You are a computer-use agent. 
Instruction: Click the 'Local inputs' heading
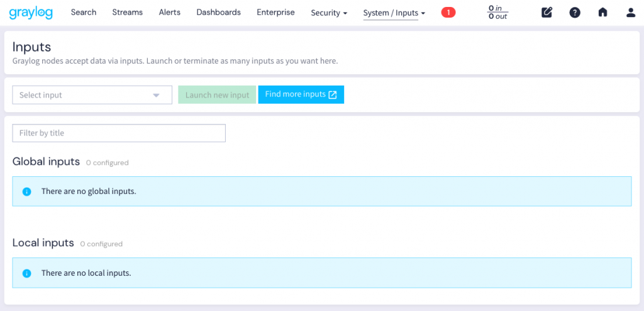pyautogui.click(x=43, y=243)
